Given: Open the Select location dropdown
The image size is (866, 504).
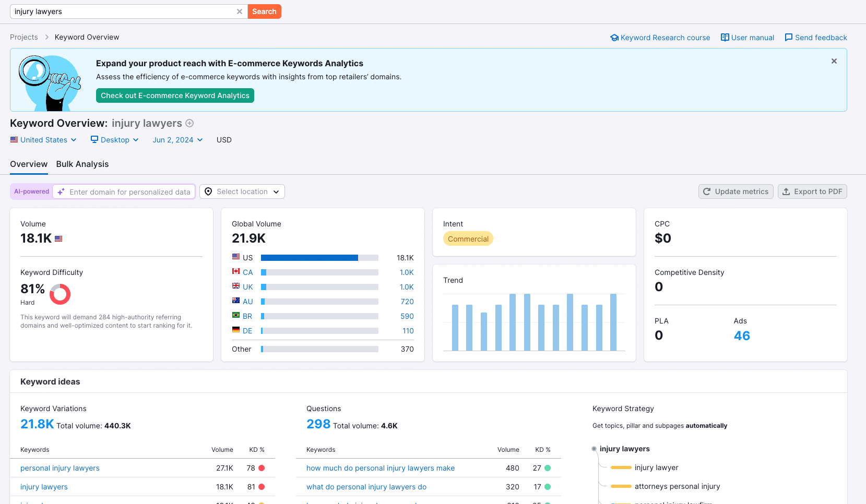Looking at the screenshot, I should click(242, 191).
